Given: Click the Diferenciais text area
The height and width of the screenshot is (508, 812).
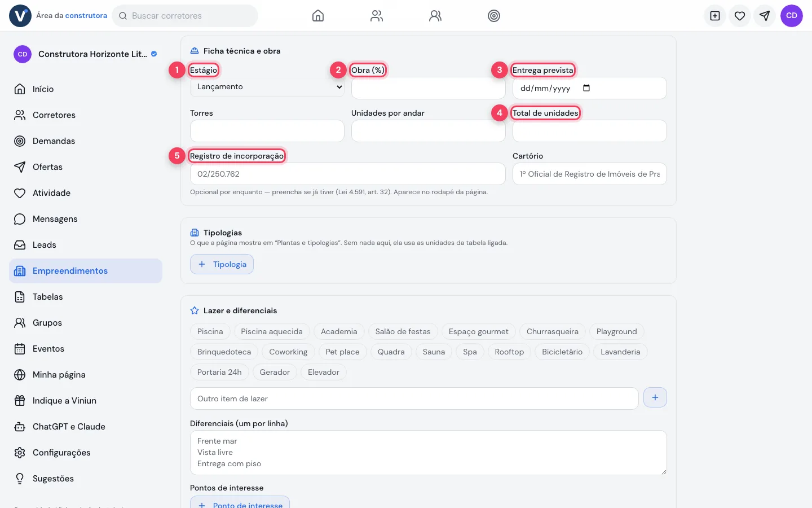Looking at the screenshot, I should 429,453.
